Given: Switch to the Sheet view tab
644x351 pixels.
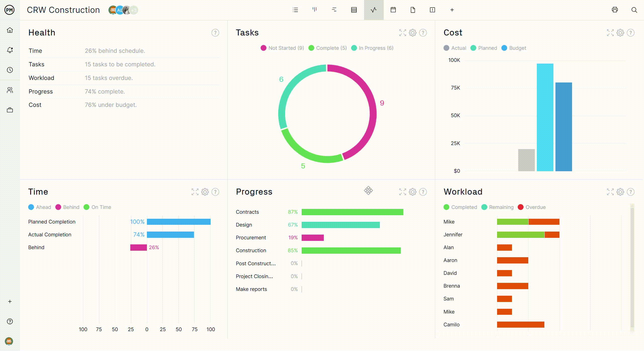Looking at the screenshot, I should (x=354, y=10).
